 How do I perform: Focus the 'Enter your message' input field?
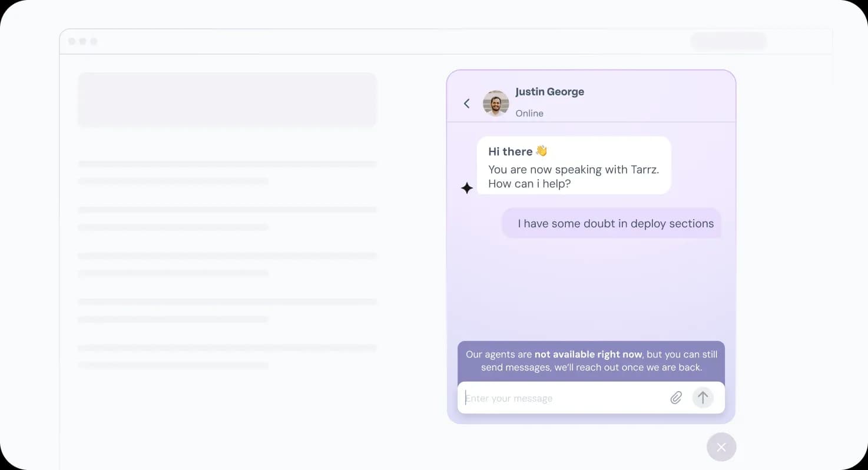pos(559,399)
